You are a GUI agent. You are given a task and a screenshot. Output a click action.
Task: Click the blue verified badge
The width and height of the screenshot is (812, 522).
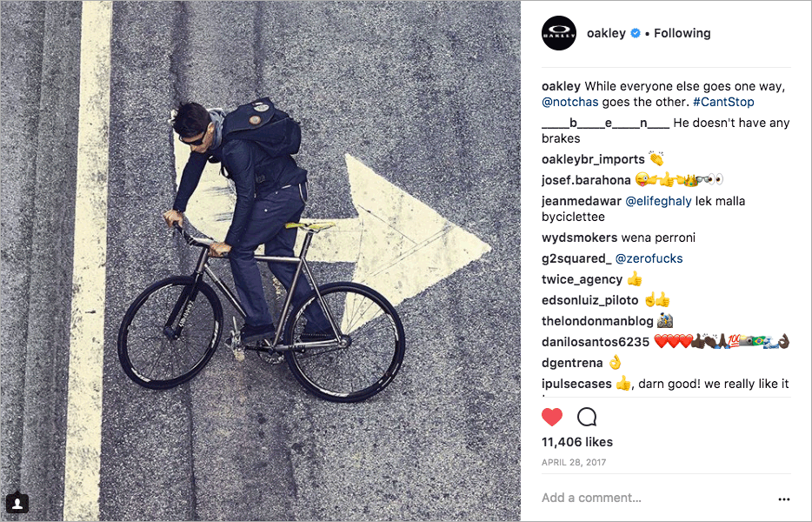tap(636, 33)
